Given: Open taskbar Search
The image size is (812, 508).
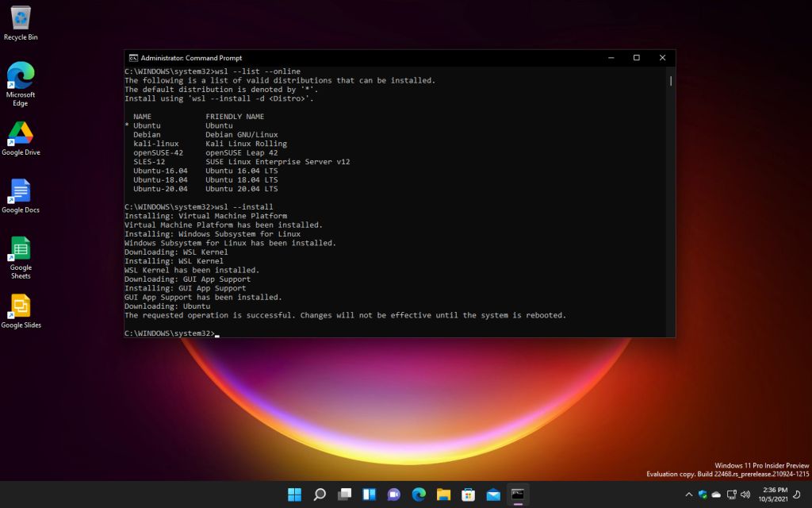Looking at the screenshot, I should (320, 495).
